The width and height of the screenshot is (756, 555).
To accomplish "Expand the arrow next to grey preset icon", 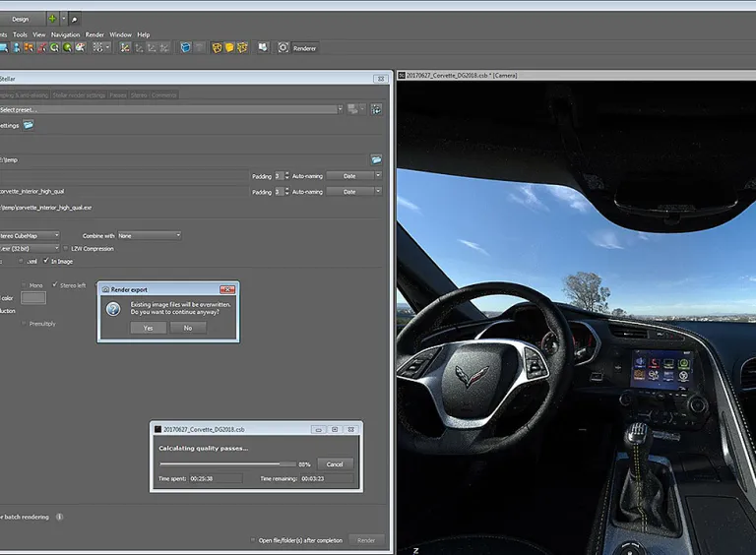I will [362, 109].
